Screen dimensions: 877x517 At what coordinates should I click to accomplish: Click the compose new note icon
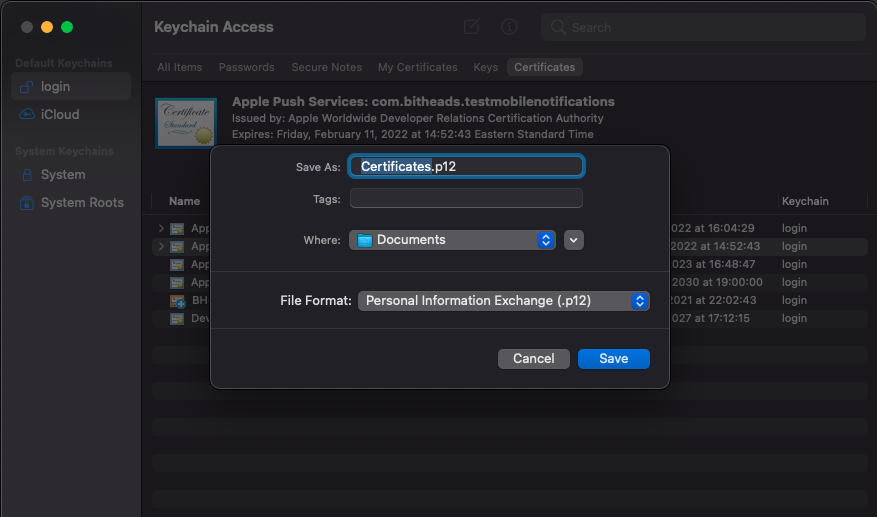point(471,26)
